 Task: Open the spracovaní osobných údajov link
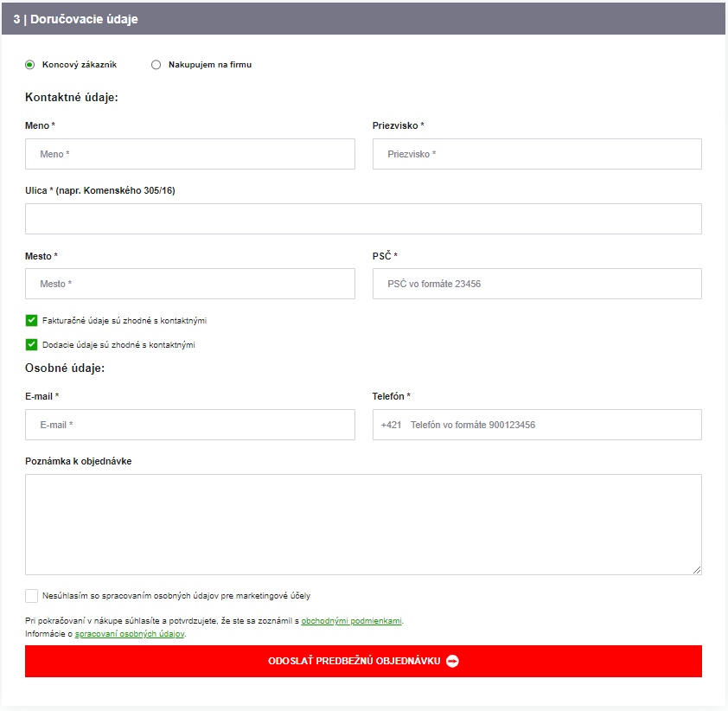130,634
